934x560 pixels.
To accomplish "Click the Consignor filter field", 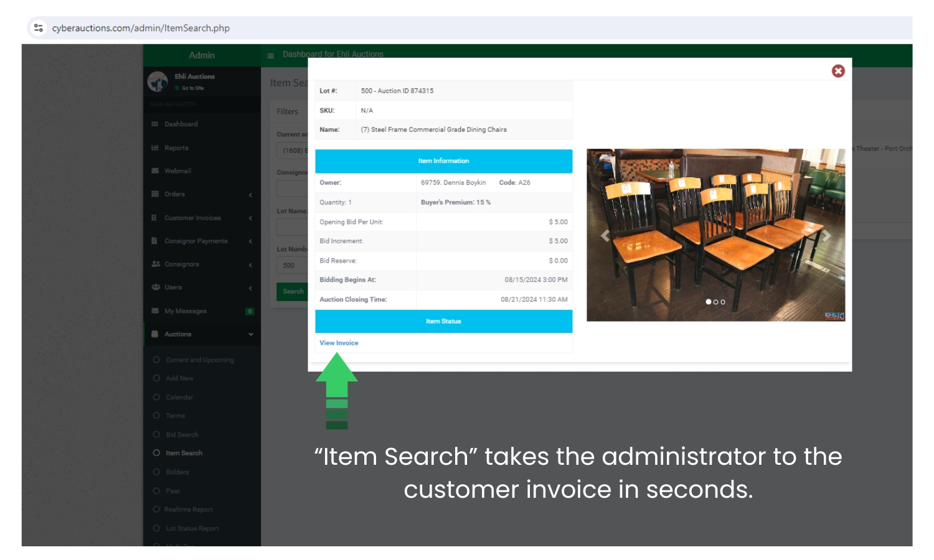I will pos(292,189).
